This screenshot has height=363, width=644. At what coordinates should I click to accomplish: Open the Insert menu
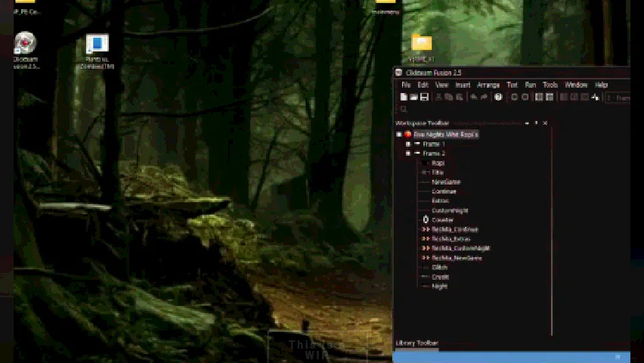(463, 85)
